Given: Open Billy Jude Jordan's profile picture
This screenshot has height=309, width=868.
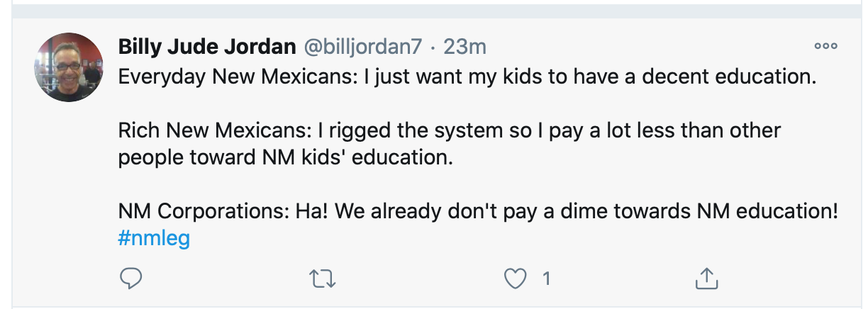Looking at the screenshot, I should [x=69, y=67].
